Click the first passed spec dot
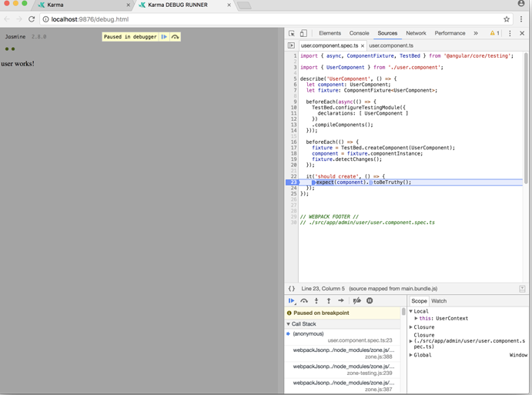This screenshot has width=532, height=395. 7,49
